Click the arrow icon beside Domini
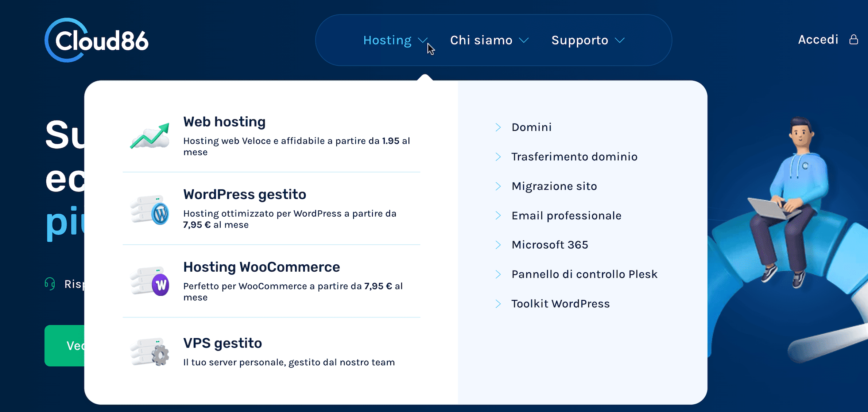The image size is (868, 412). coord(498,127)
